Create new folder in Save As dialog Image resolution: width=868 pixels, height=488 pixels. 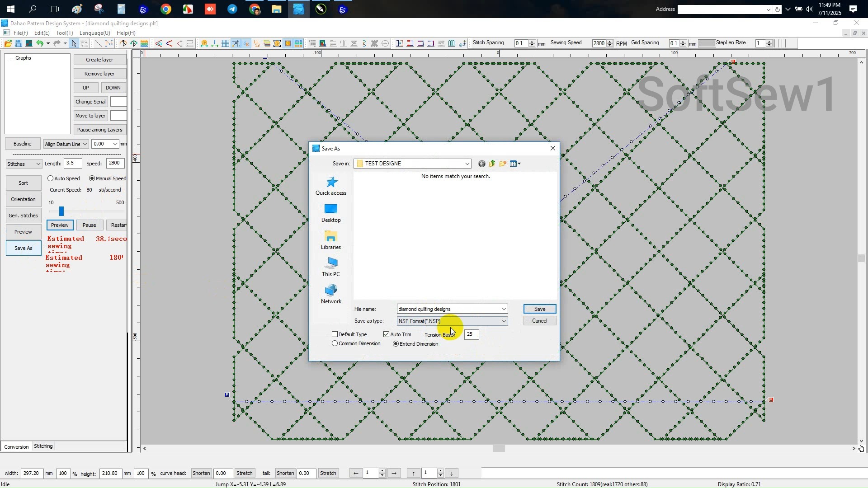[503, 164]
